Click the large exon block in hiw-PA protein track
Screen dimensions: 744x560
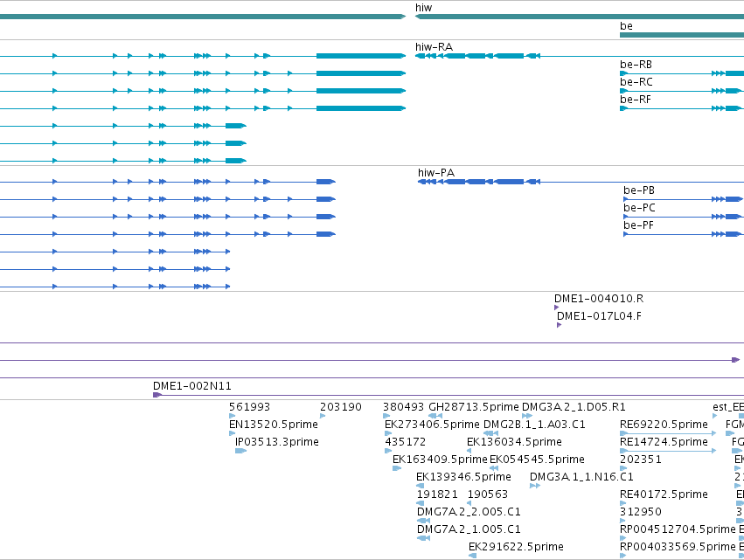tap(510, 182)
